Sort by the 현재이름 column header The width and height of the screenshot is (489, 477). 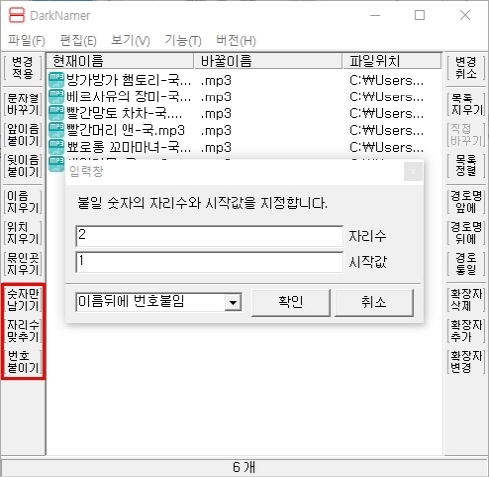pyautogui.click(x=120, y=61)
